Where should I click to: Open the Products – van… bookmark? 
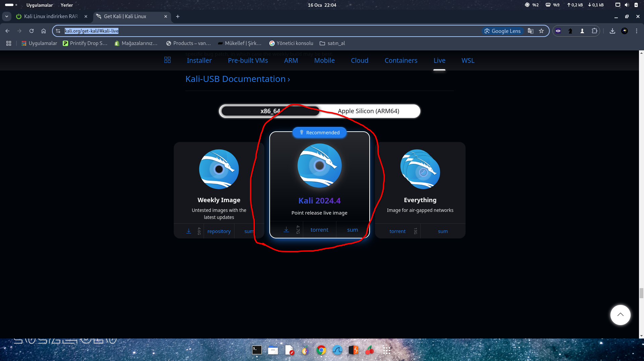189,43
